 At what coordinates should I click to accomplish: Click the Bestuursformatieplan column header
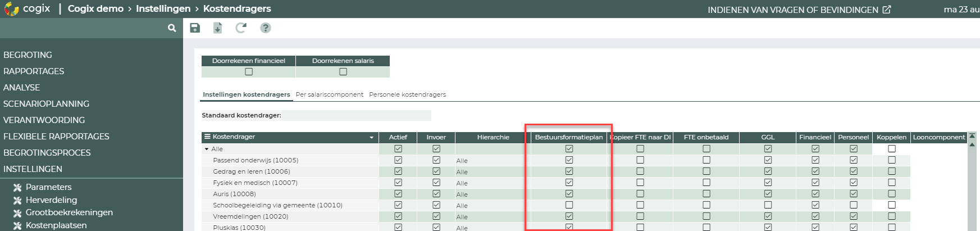pos(569,137)
